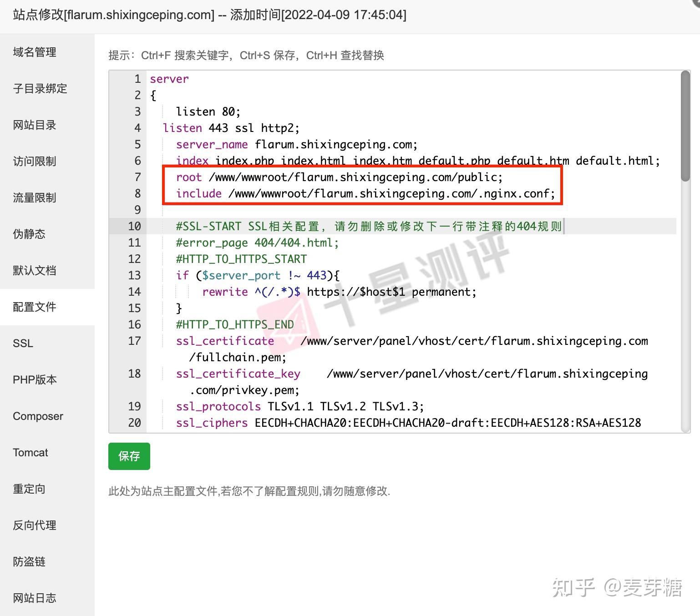The image size is (700, 616).
Task: Place cursor on the server_name line
Action: pos(296,144)
